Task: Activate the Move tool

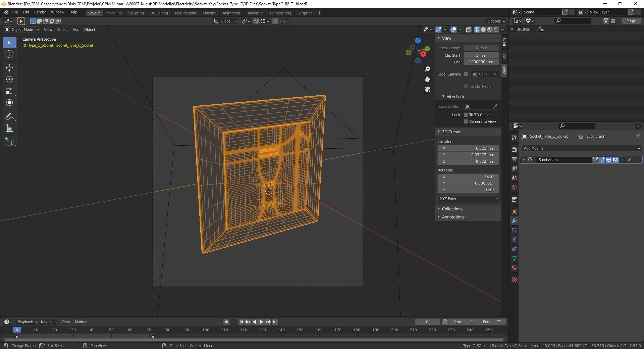Action: 9,68
